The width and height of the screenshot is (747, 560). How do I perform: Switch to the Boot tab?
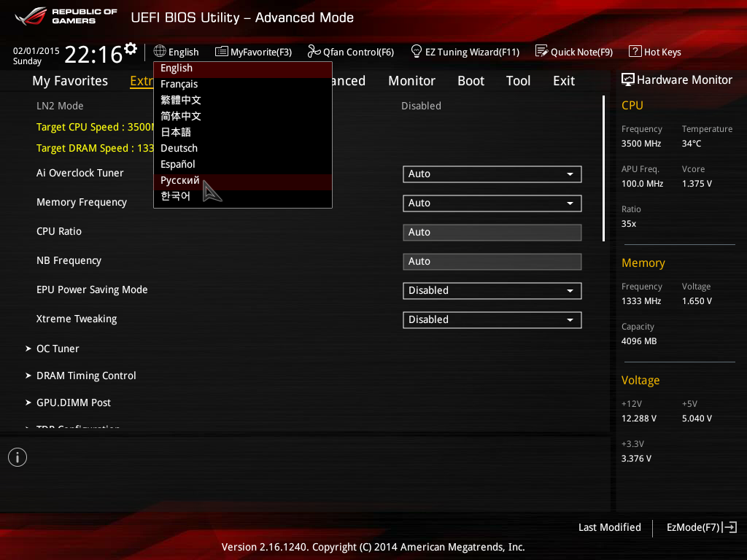click(x=471, y=81)
